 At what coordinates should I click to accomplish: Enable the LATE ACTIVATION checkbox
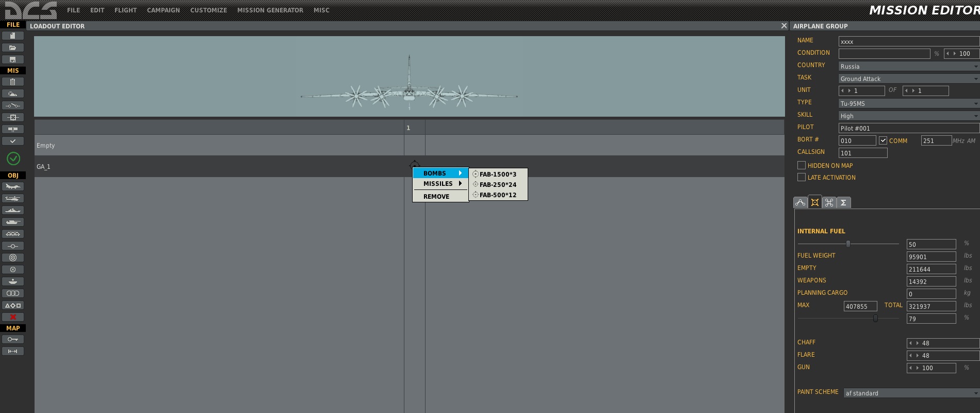point(802,177)
